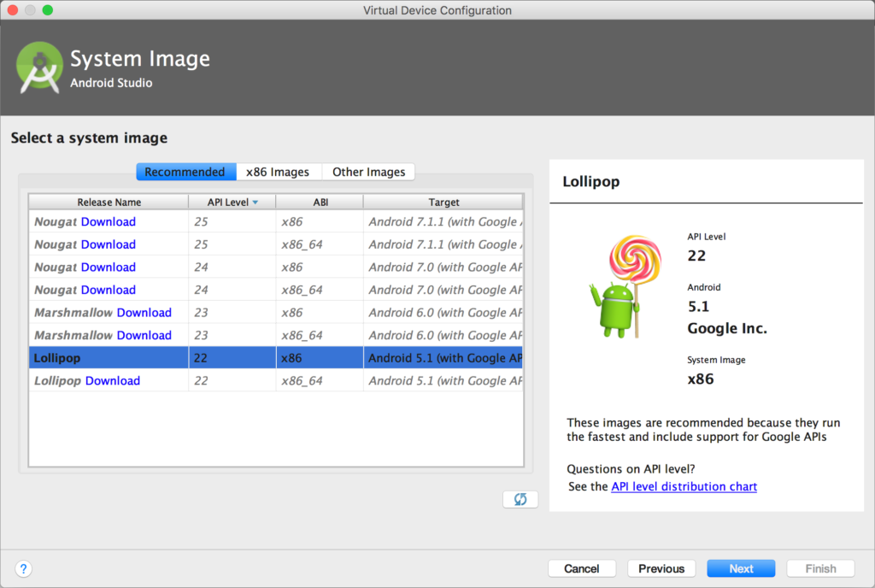The image size is (875, 588).
Task: Click API level 24 in the Nougat x86 row
Action: 232,268
